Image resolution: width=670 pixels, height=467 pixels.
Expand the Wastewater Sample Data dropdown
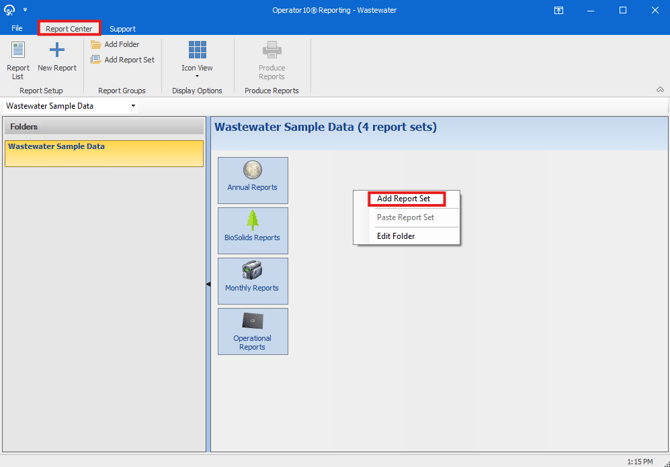pyautogui.click(x=133, y=106)
